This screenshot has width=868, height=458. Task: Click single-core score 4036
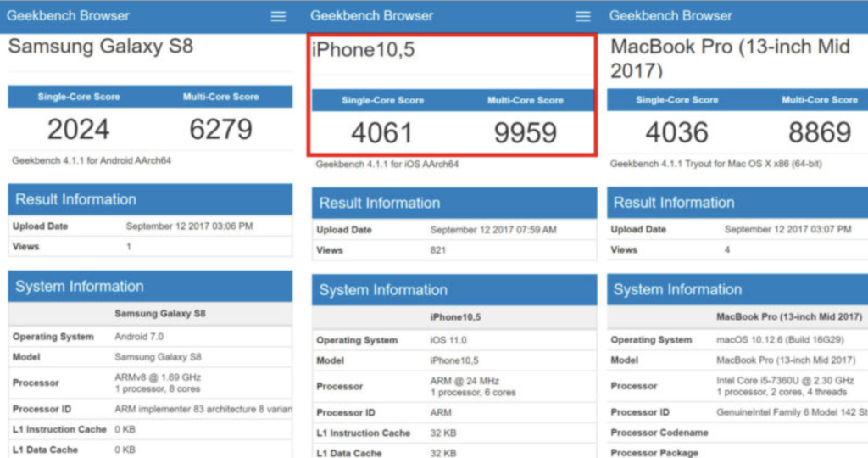tap(677, 132)
